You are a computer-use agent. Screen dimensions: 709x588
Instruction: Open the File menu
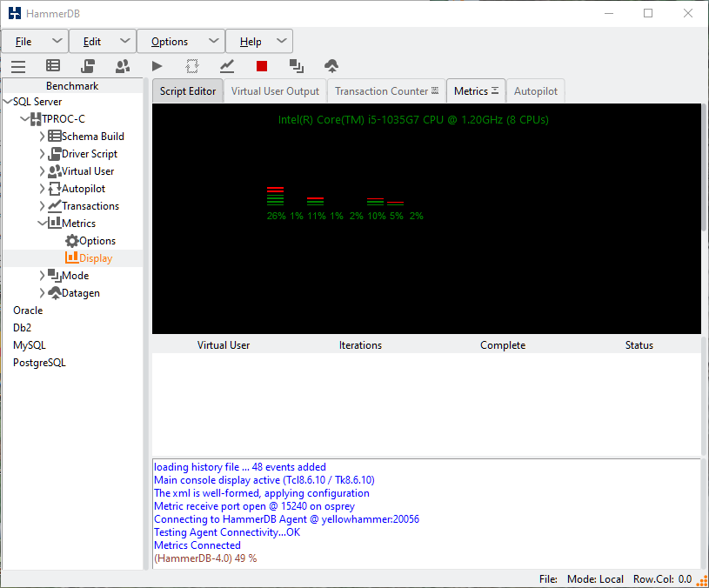tap(36, 42)
